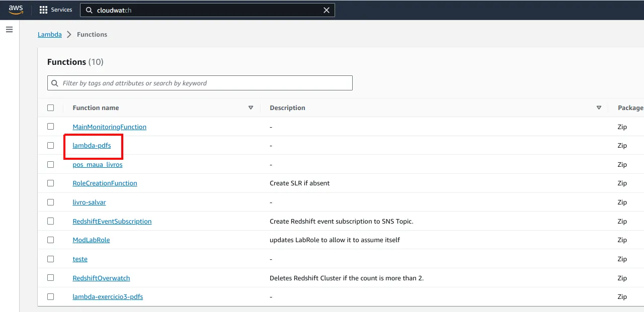Viewport: 644px width, 312px height.
Task: Sort by Function name column arrow
Action: 251,108
